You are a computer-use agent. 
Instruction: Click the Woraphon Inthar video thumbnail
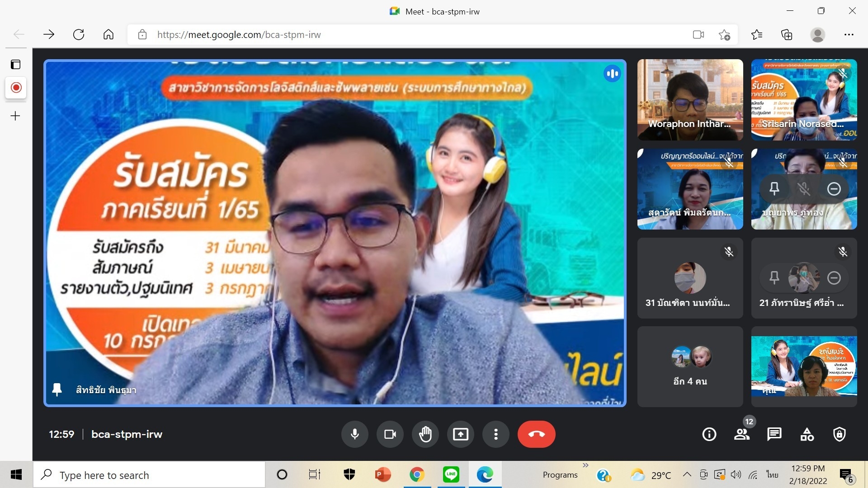(x=690, y=99)
